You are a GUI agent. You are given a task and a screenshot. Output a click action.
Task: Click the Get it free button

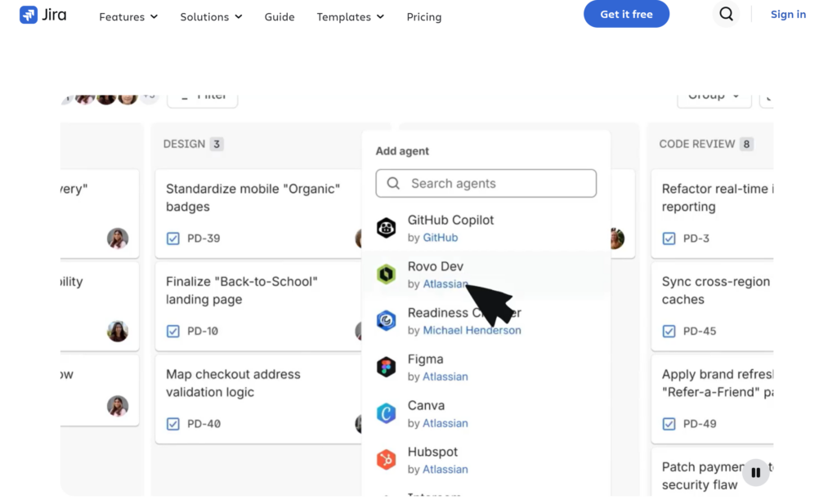pos(626,14)
